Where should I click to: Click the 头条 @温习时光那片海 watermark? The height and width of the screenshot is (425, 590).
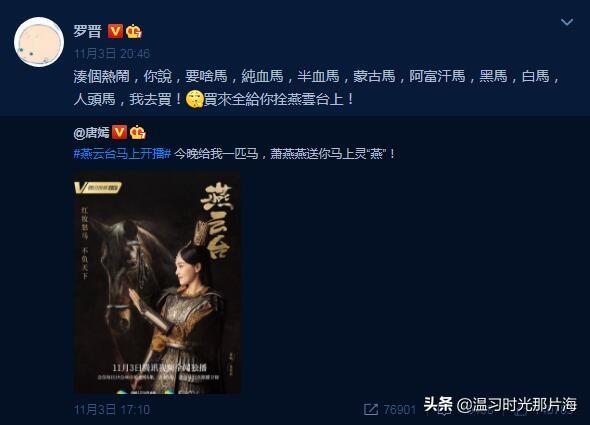click(x=500, y=405)
